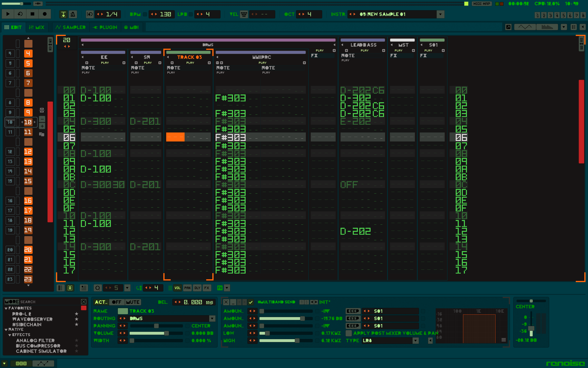Switch to the PLUGIN tab

(105, 27)
